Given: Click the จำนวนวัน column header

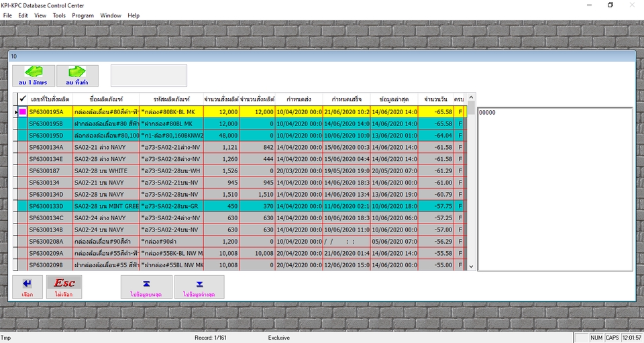Looking at the screenshot, I should point(436,99).
